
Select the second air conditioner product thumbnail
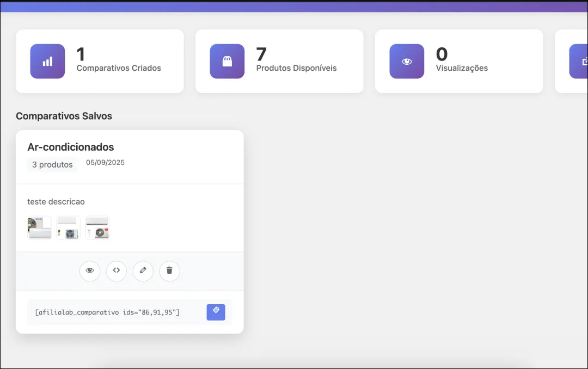pyautogui.click(x=69, y=228)
